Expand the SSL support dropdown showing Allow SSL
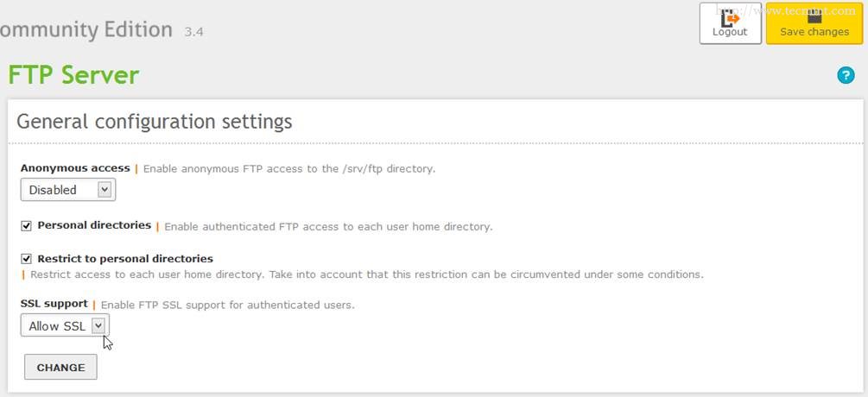Screen dimensions: 868x397 tap(65, 326)
